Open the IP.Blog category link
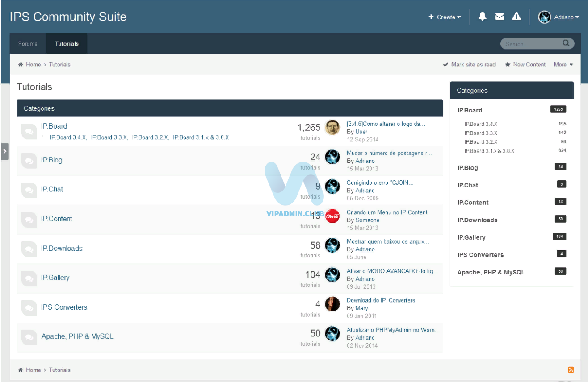The image size is (588, 382). coord(52,160)
